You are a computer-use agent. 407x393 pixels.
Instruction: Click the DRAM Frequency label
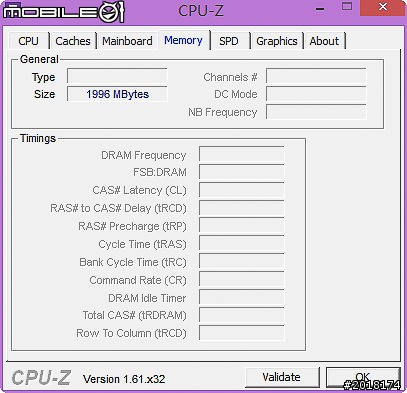tap(144, 155)
